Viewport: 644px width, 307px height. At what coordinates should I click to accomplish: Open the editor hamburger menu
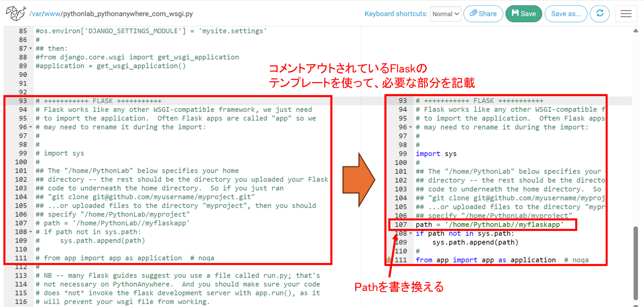pos(626,13)
